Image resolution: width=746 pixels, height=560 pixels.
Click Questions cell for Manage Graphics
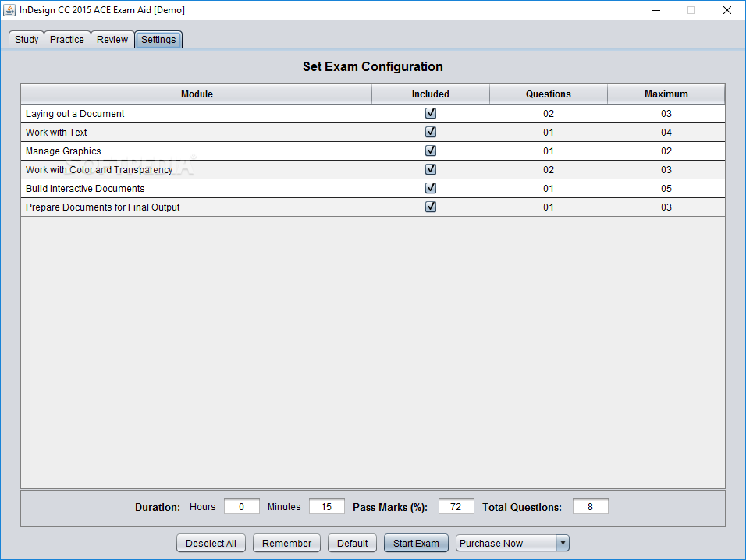tap(549, 151)
